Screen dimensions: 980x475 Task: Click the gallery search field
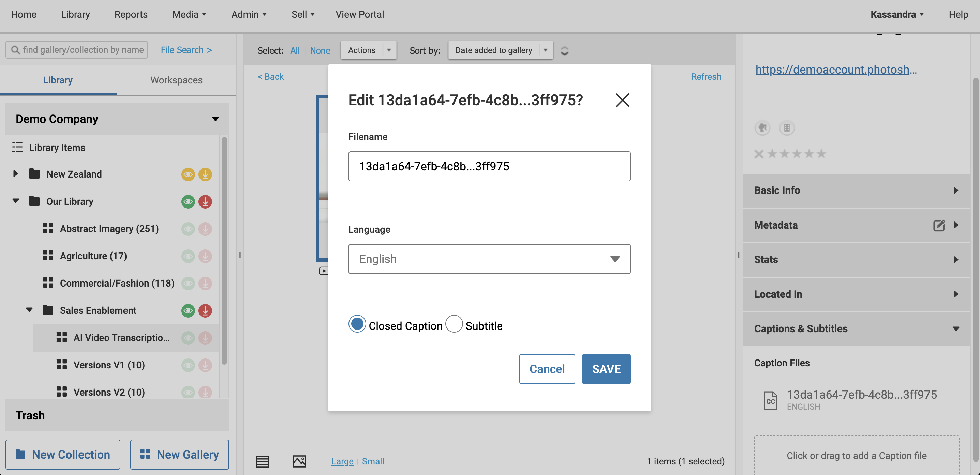click(77, 50)
